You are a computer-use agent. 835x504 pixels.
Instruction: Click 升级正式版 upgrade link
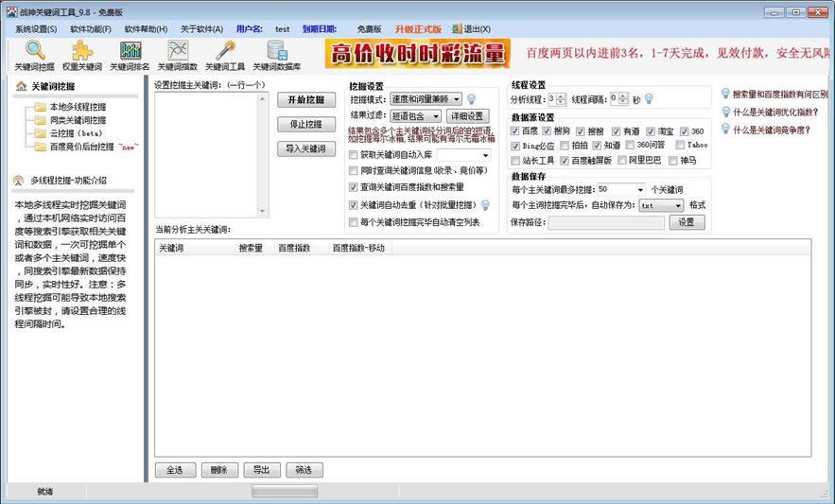pos(418,28)
